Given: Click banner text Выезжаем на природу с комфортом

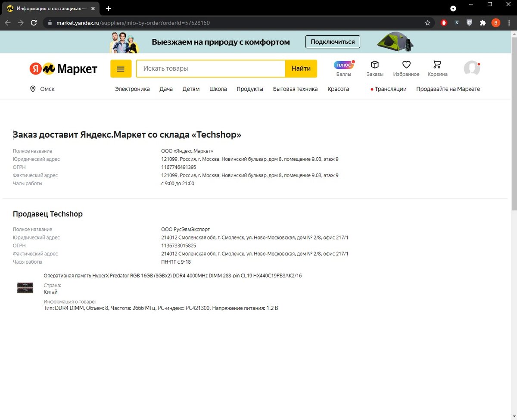Looking at the screenshot, I should [221, 42].
